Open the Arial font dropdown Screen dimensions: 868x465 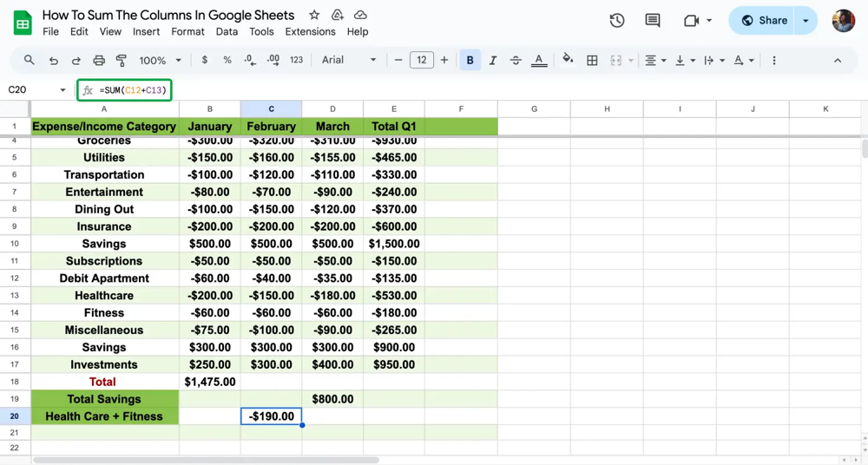click(349, 61)
